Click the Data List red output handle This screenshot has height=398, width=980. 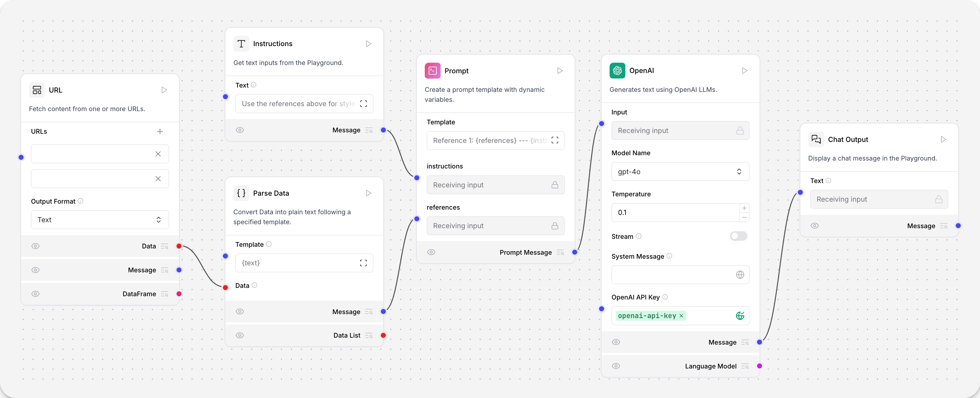click(383, 336)
